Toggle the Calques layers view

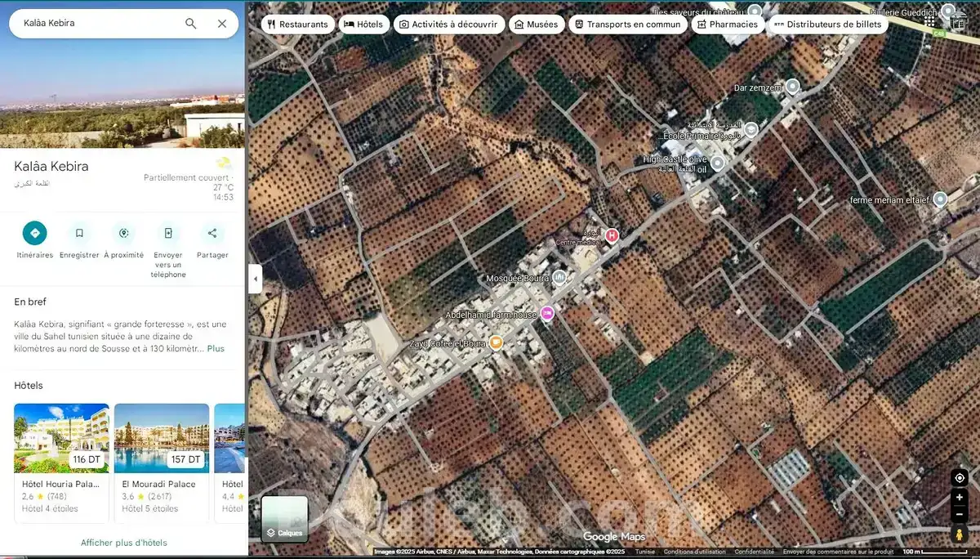pyautogui.click(x=284, y=519)
